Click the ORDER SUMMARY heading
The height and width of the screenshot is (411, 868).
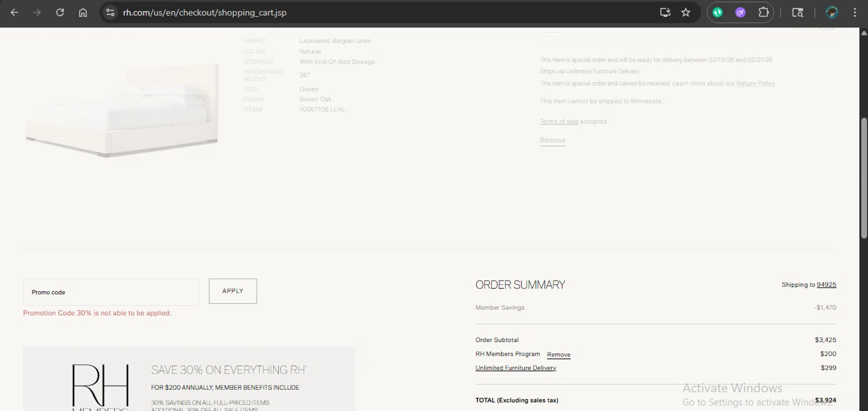(x=520, y=284)
